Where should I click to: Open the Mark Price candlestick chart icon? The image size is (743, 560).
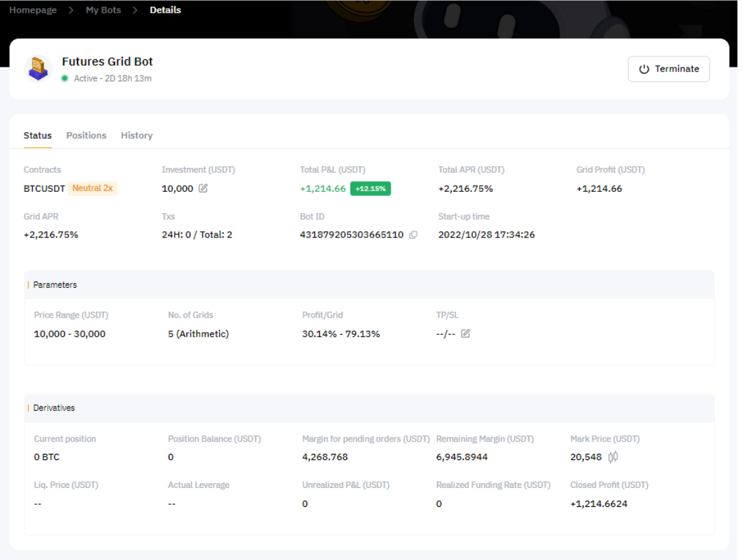coord(613,457)
